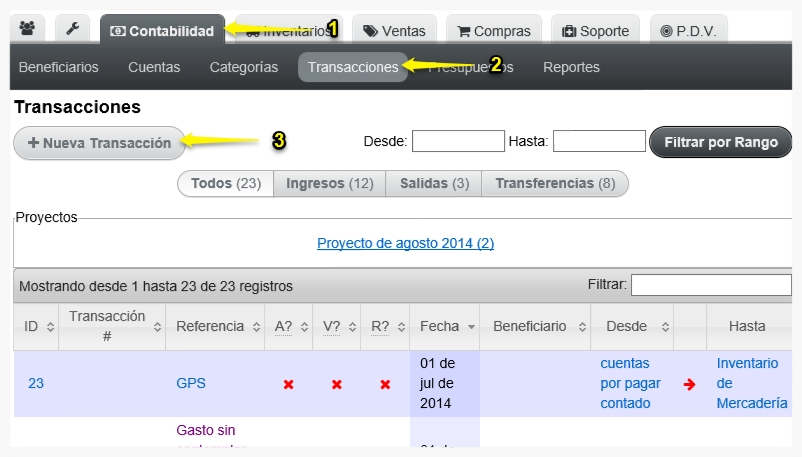Open Inventario de Mercadería account
The width and height of the screenshot is (802, 457).
752,383
